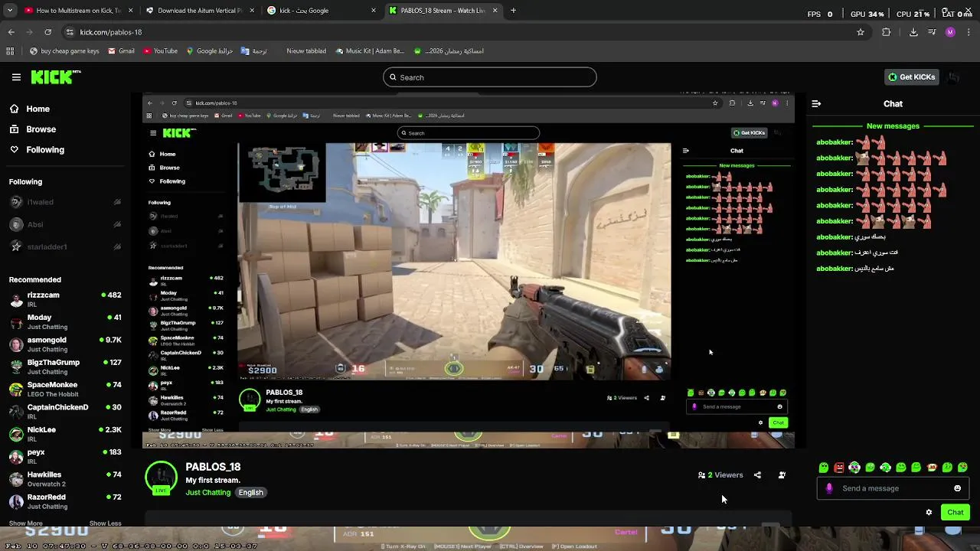This screenshot has height=551, width=980.
Task: Open recommended channel asmongold
Action: (x=65, y=344)
